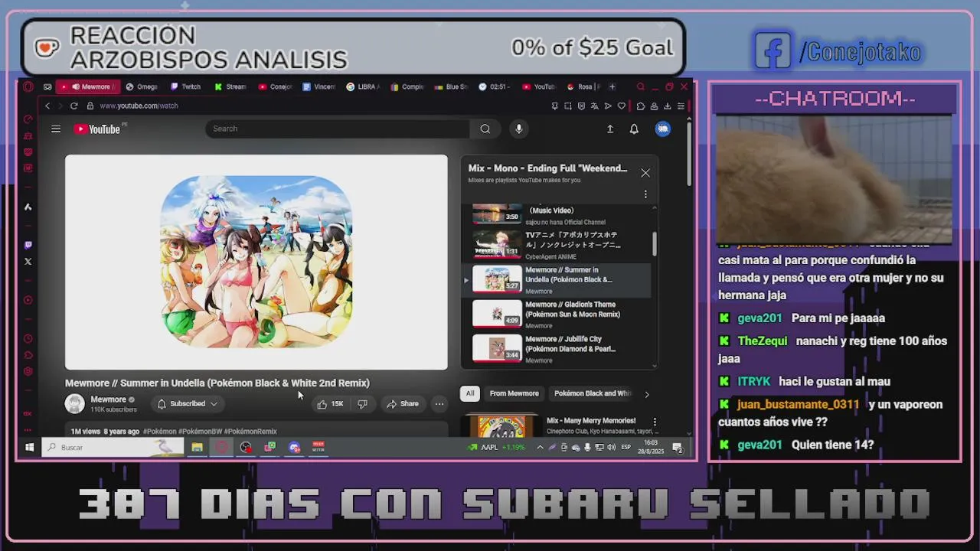
Task: Switch to the Stream Kick browser tab
Action: [230, 86]
